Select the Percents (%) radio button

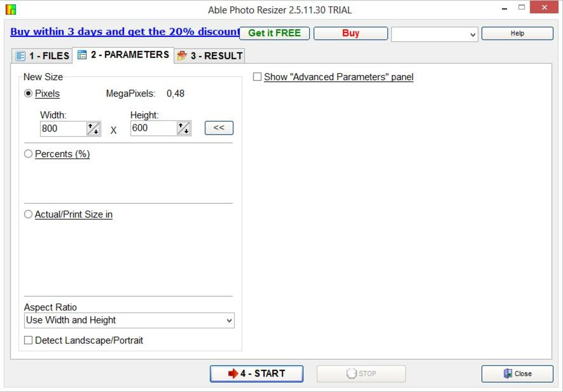pos(28,154)
